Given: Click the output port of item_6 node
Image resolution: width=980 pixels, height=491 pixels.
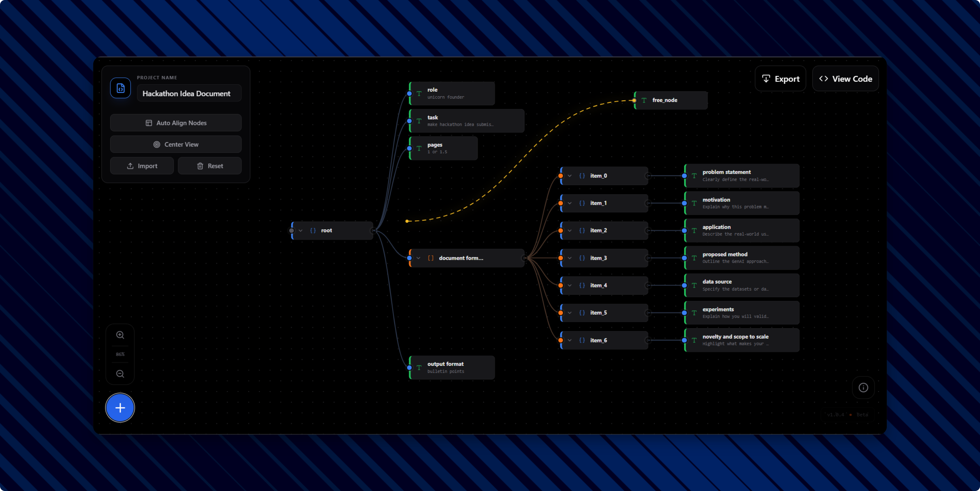Looking at the screenshot, I should 648,340.
